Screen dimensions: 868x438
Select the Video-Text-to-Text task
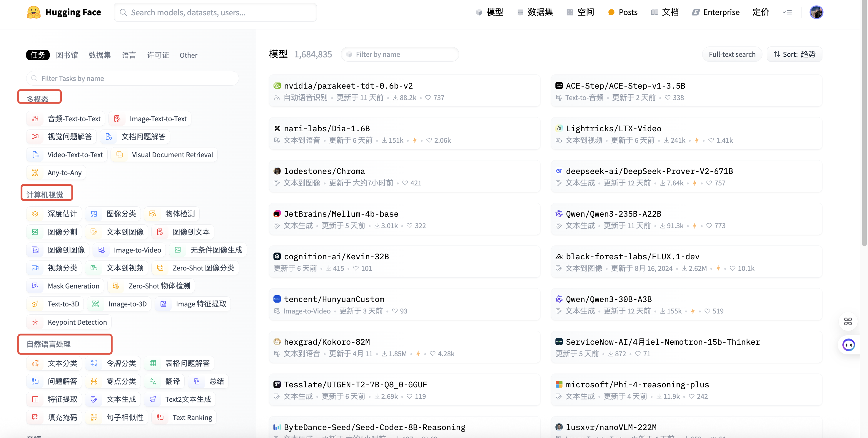pyautogui.click(x=67, y=155)
